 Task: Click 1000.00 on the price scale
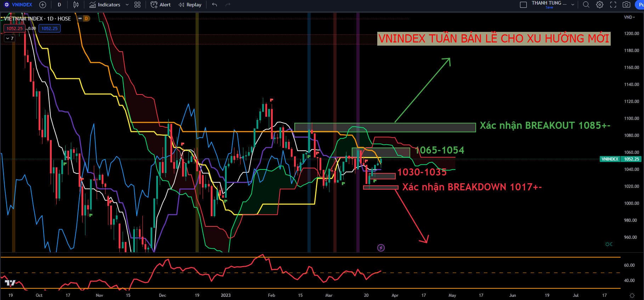click(632, 203)
